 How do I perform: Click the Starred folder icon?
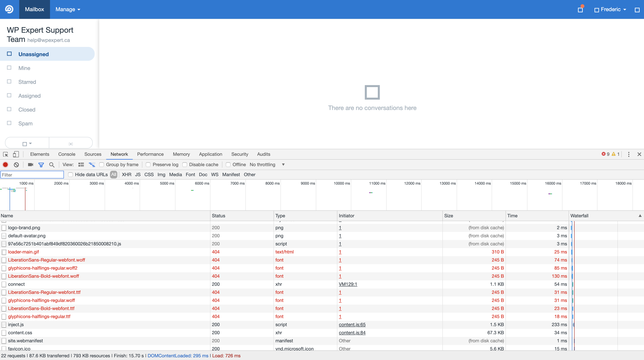(x=9, y=82)
